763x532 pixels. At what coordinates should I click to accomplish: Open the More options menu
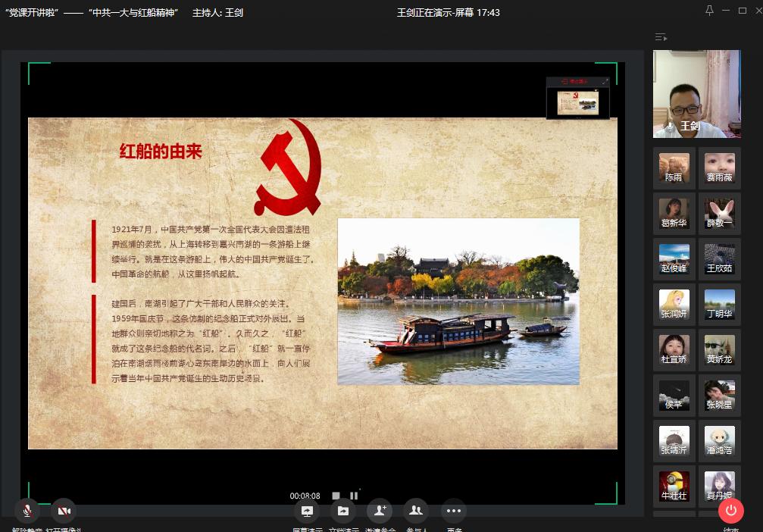(453, 511)
